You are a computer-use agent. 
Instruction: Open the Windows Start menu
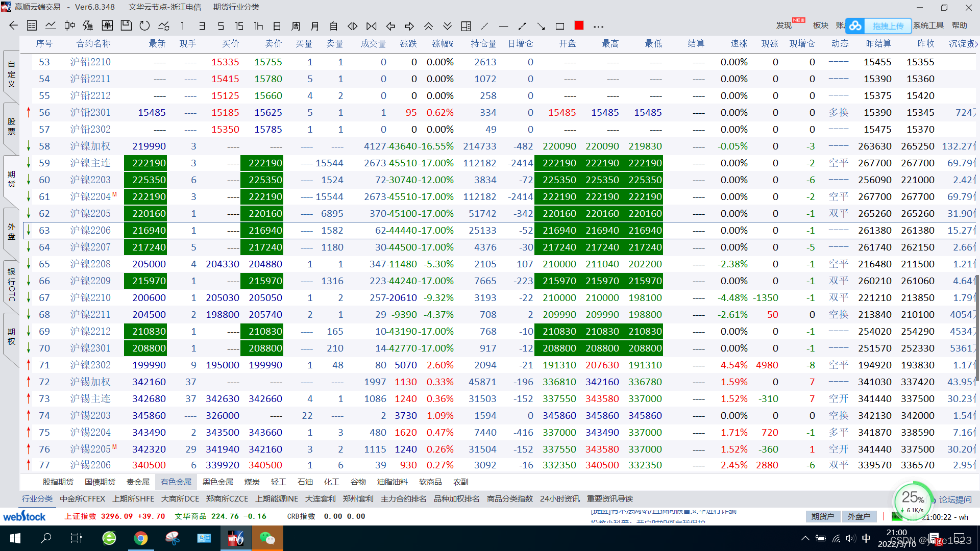pos(15,538)
